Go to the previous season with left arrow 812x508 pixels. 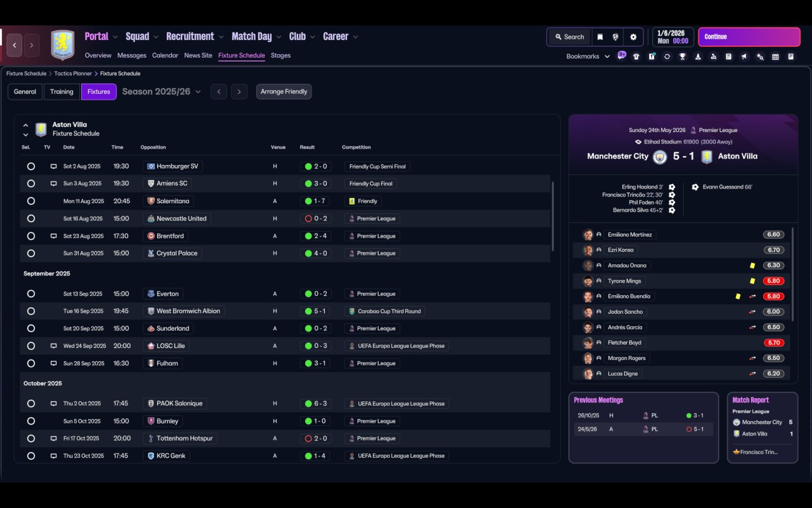[219, 91]
